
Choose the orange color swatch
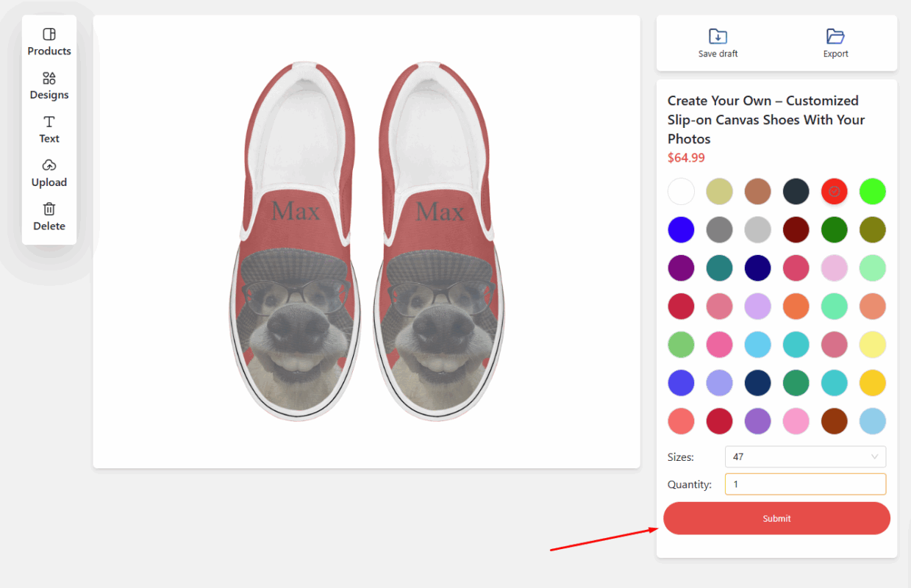pos(796,306)
